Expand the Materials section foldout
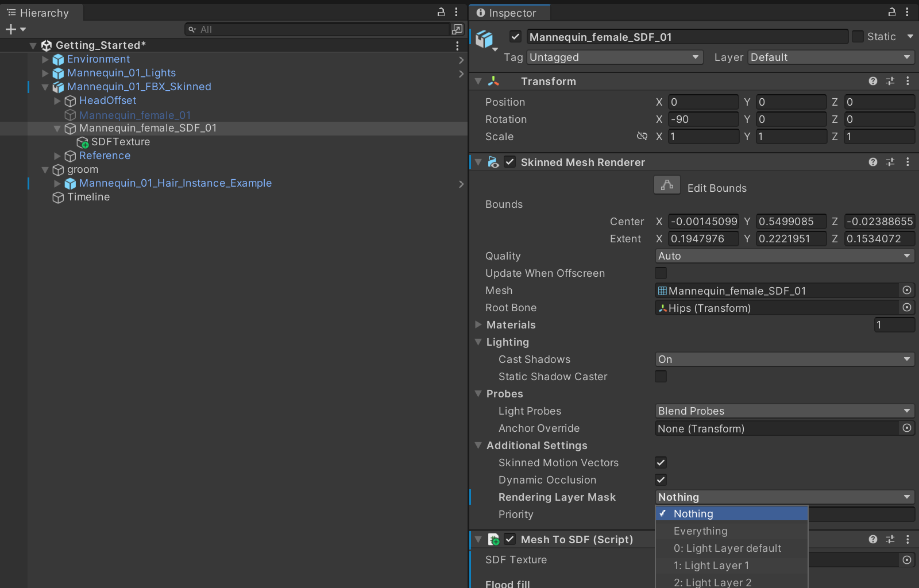The image size is (919, 588). coord(478,325)
